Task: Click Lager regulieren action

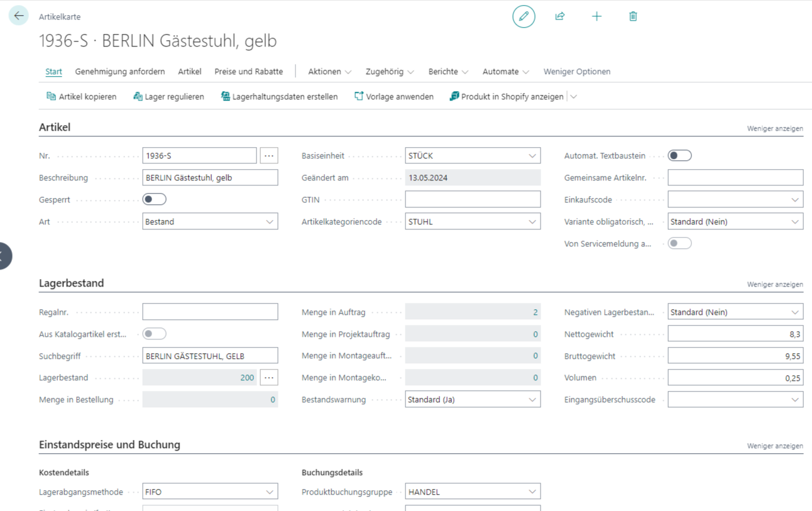Action: point(168,97)
